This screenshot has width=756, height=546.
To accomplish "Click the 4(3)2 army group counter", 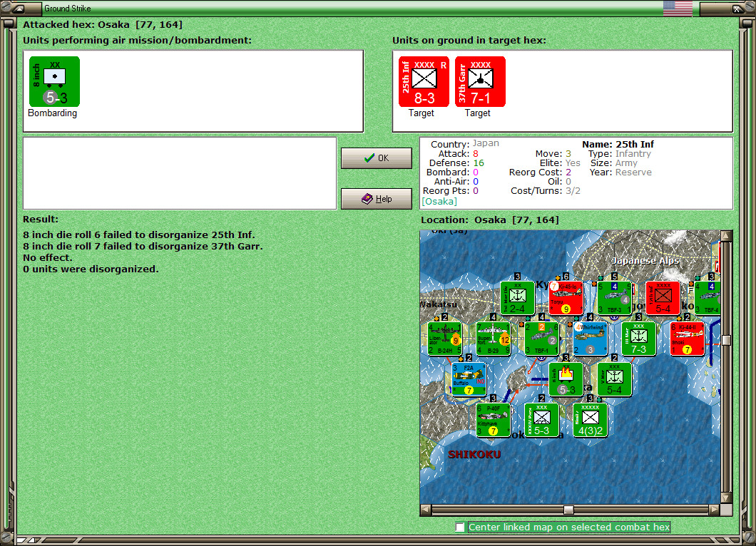I will click(x=590, y=421).
